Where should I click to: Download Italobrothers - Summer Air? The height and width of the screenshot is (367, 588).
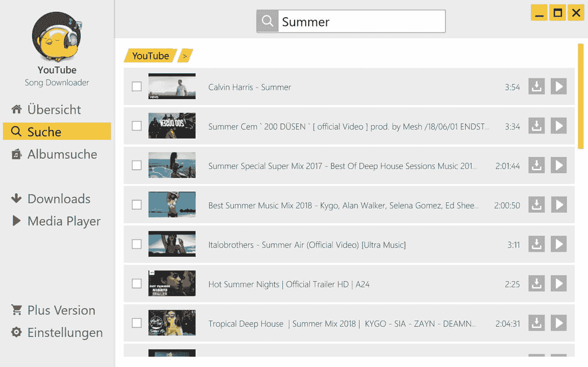(537, 244)
